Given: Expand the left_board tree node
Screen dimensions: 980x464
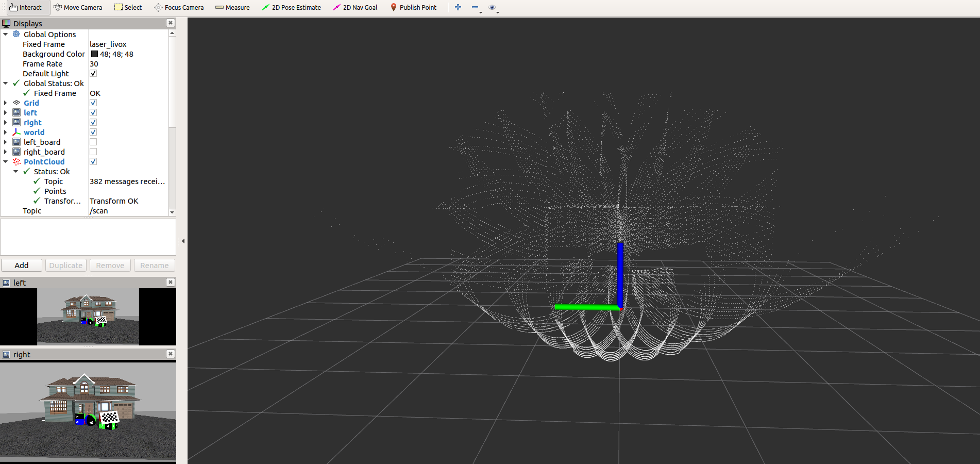Looking at the screenshot, I should point(6,142).
